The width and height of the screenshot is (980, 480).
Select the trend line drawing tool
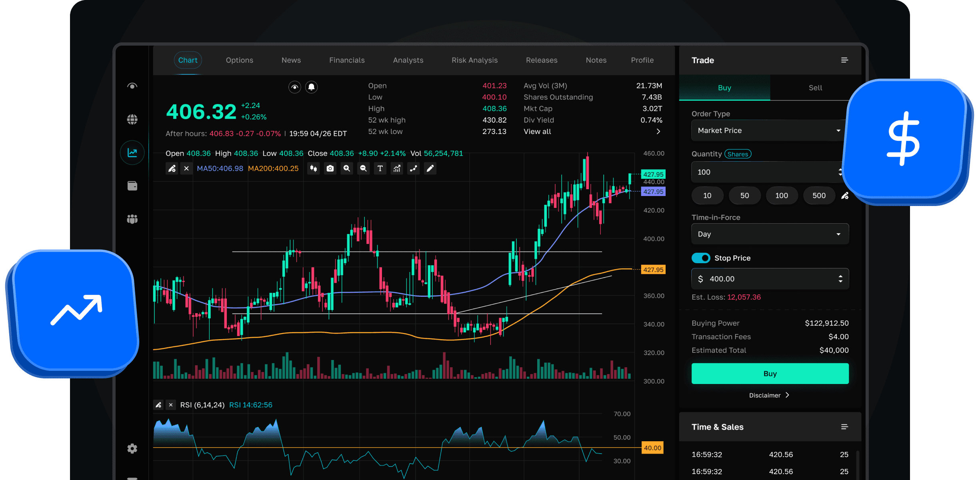[413, 168]
